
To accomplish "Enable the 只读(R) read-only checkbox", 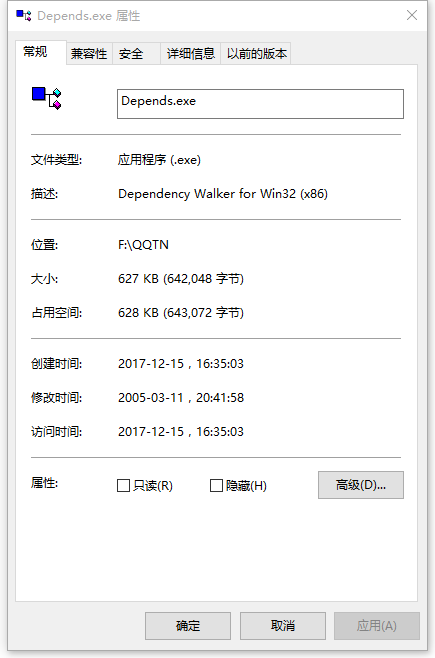I will (x=123, y=486).
